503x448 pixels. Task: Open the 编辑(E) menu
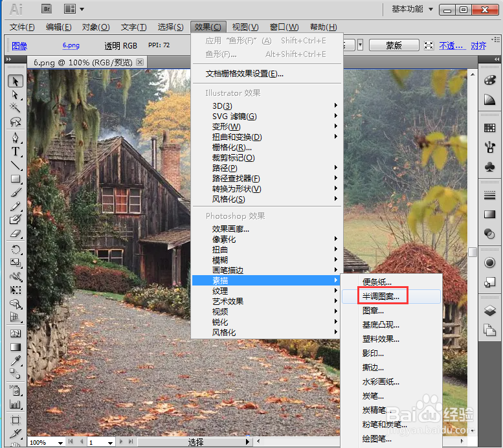coord(58,27)
